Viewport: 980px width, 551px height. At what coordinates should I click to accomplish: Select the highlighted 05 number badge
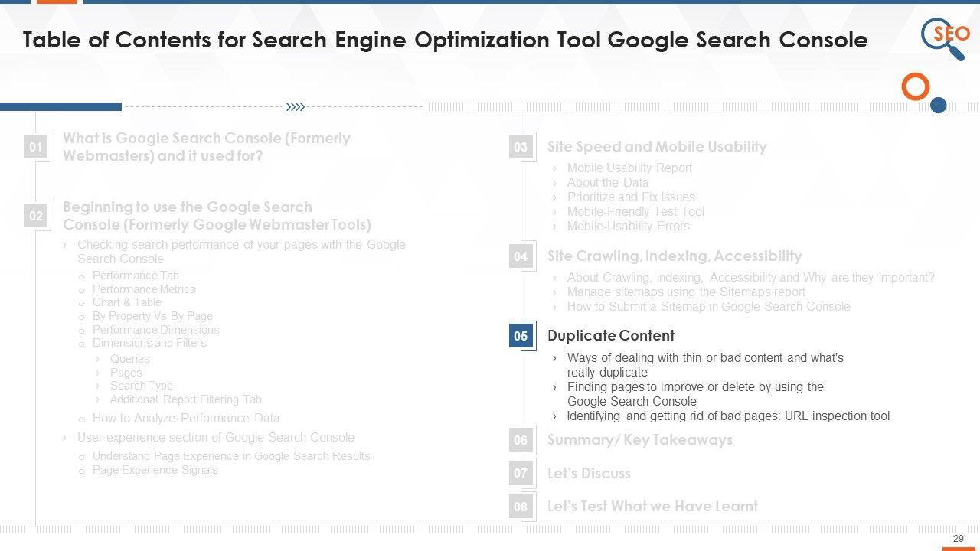pyautogui.click(x=521, y=336)
